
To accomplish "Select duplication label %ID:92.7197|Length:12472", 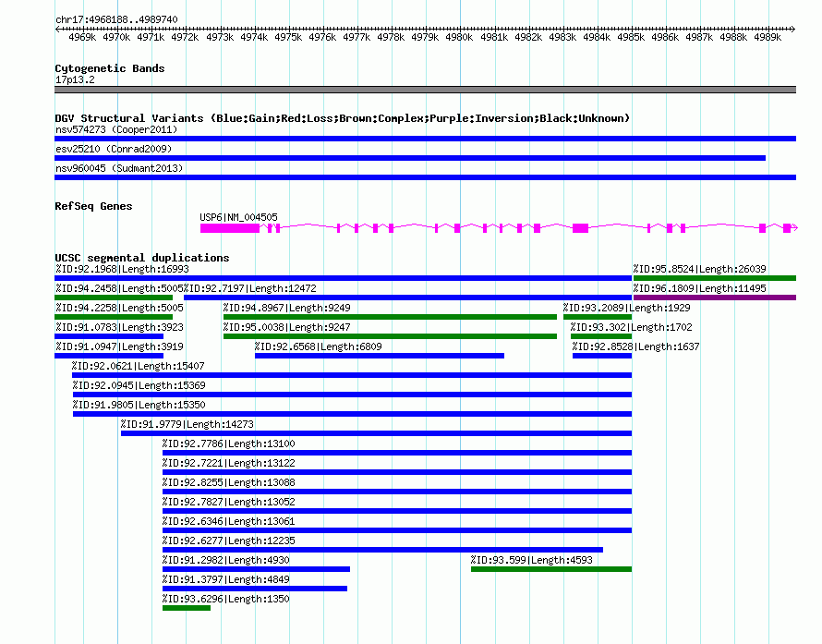I will click(250, 288).
